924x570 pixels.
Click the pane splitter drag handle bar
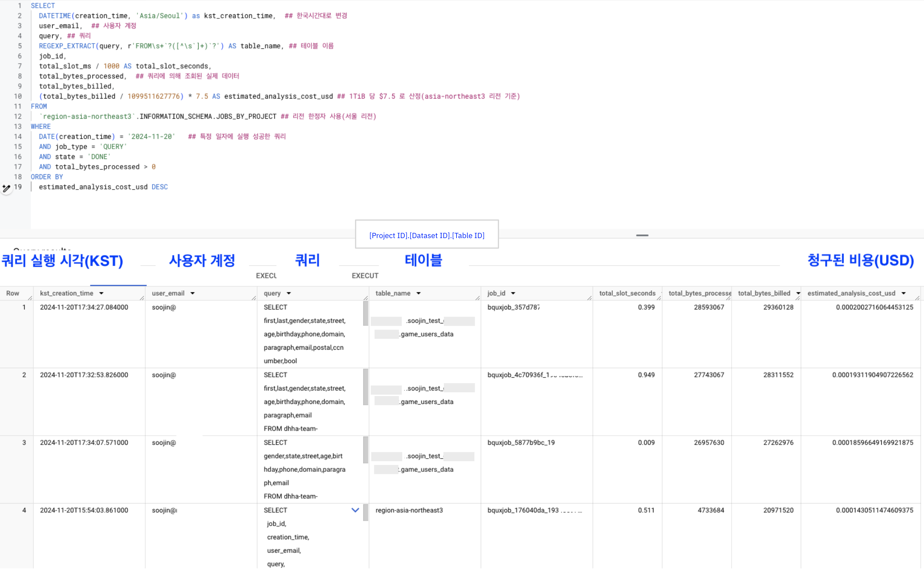click(x=642, y=235)
